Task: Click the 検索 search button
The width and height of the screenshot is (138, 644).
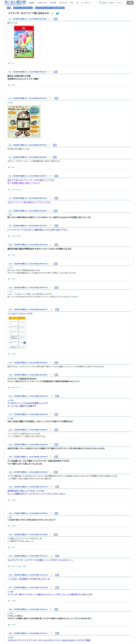Action: tap(130, 3)
